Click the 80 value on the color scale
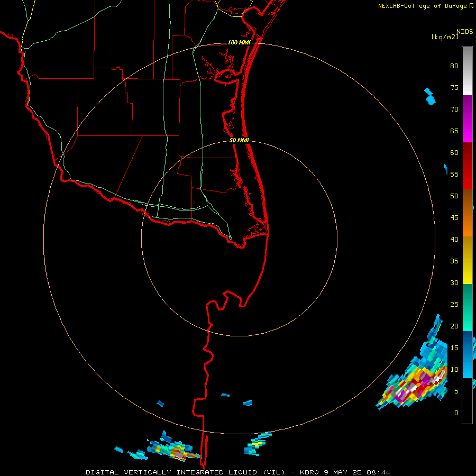476x476 pixels. point(454,66)
